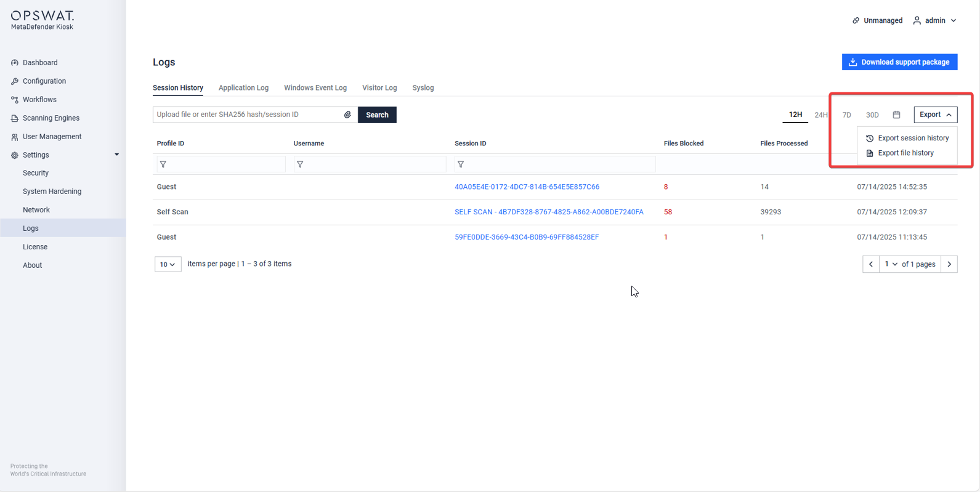Open the admin account dropdown chevron
Screen dimensions: 980x492
(954, 20)
